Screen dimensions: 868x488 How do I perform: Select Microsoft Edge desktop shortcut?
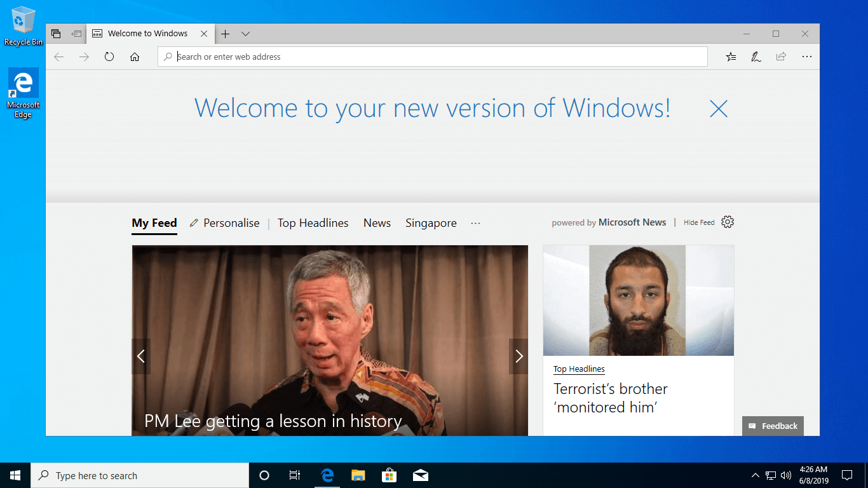click(x=24, y=93)
